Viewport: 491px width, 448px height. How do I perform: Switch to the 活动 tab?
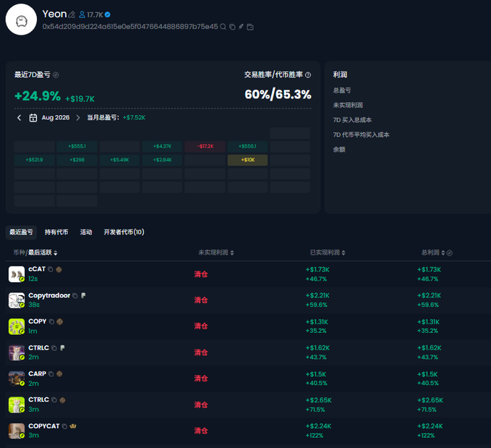coord(86,232)
